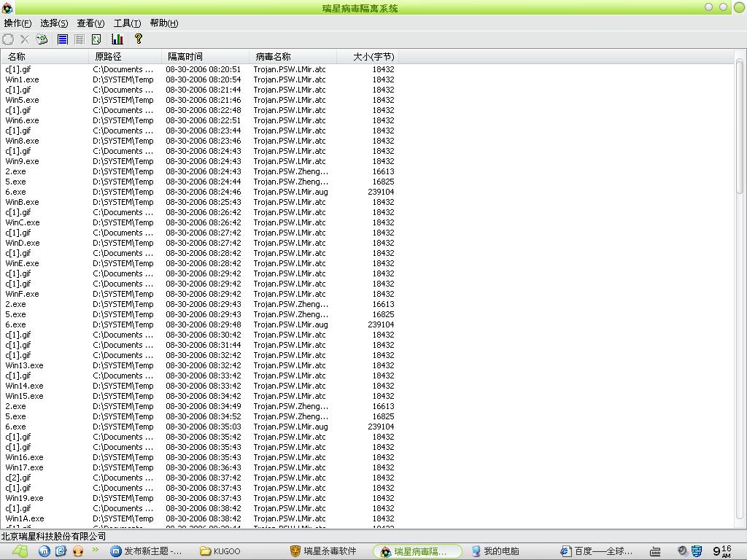This screenshot has width=747, height=560.
Task: Select Win8.exe row
Action: pyautogui.click(x=200, y=141)
